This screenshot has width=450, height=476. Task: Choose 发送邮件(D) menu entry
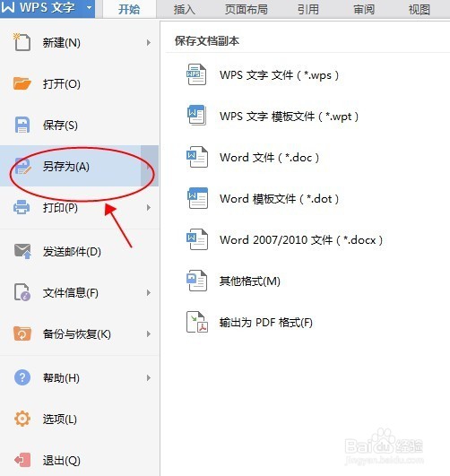(79, 251)
